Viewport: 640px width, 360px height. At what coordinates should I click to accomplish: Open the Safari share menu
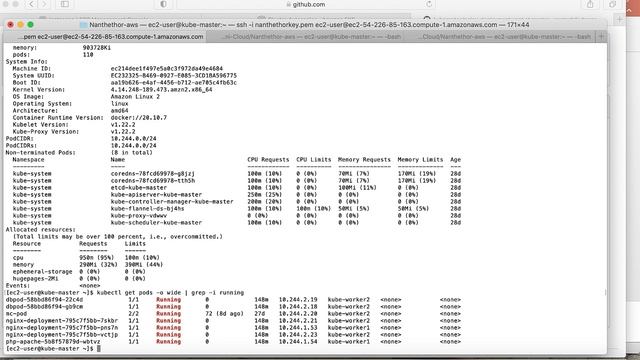590,4
